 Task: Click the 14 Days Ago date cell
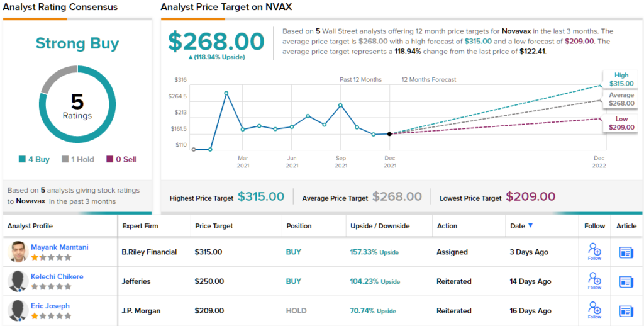pyautogui.click(x=530, y=281)
